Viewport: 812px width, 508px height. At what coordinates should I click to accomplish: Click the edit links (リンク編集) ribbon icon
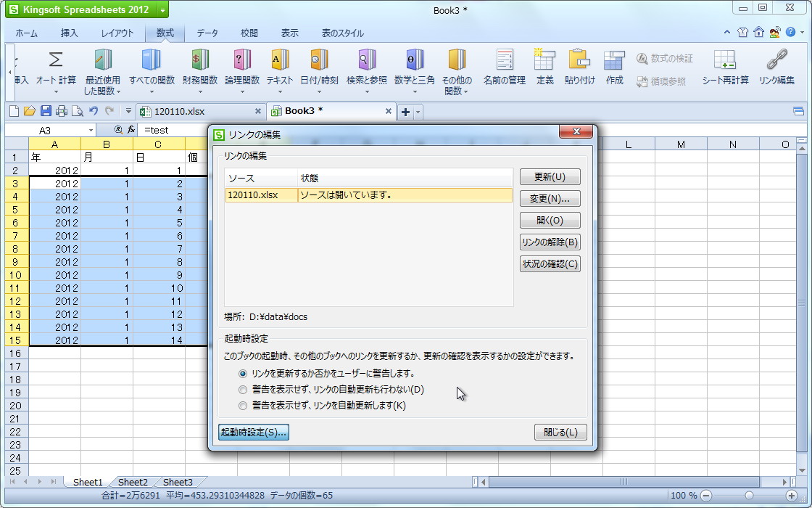[x=776, y=60]
